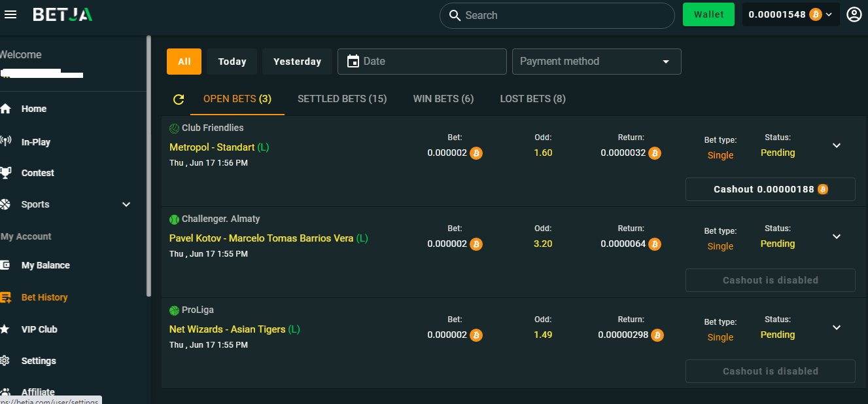
Task: Select the All filter button
Action: pos(184,62)
